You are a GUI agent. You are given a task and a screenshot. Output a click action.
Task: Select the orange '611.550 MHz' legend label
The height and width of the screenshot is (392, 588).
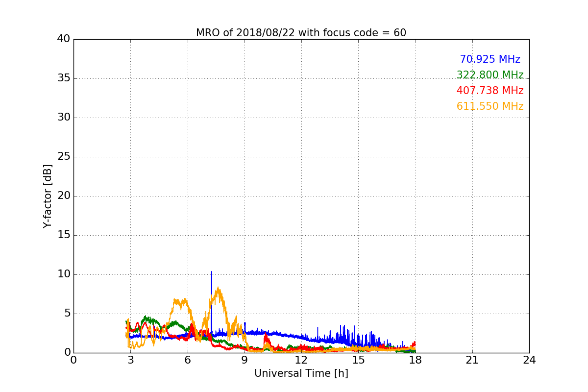[490, 106]
